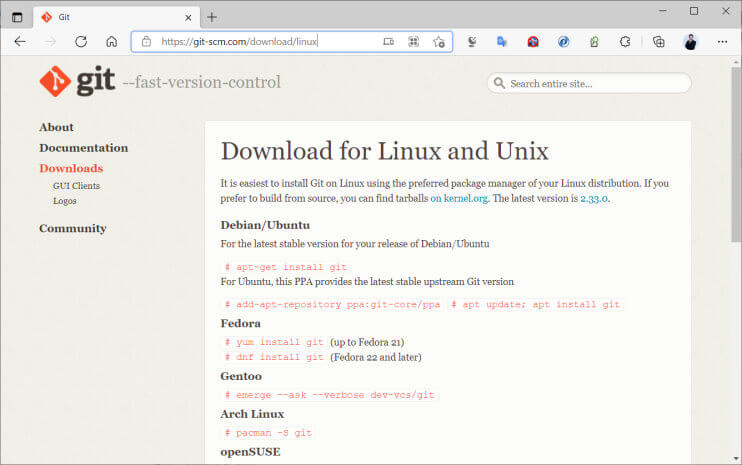Image resolution: width=742 pixels, height=465 pixels.
Task: Open the 2.33.0 version link
Action: (594, 199)
